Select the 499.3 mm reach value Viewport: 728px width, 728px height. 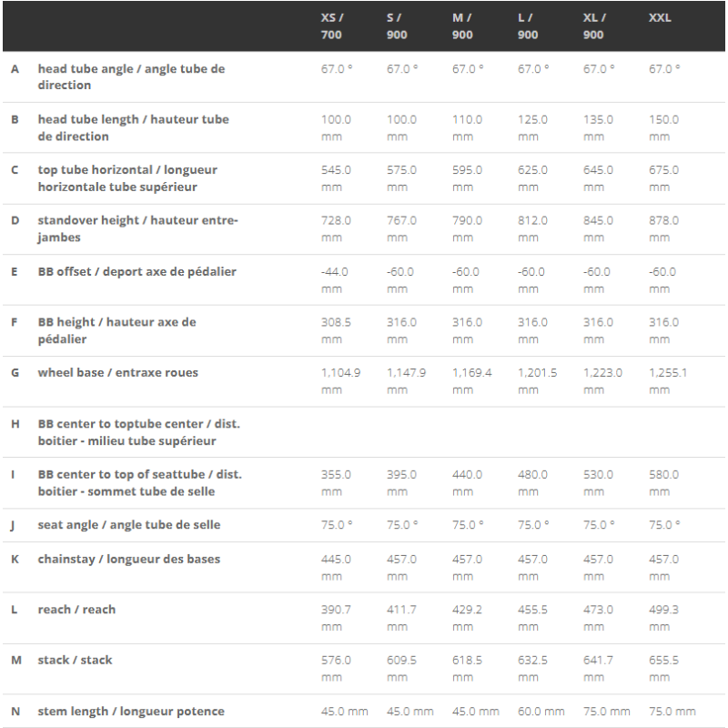(x=663, y=618)
